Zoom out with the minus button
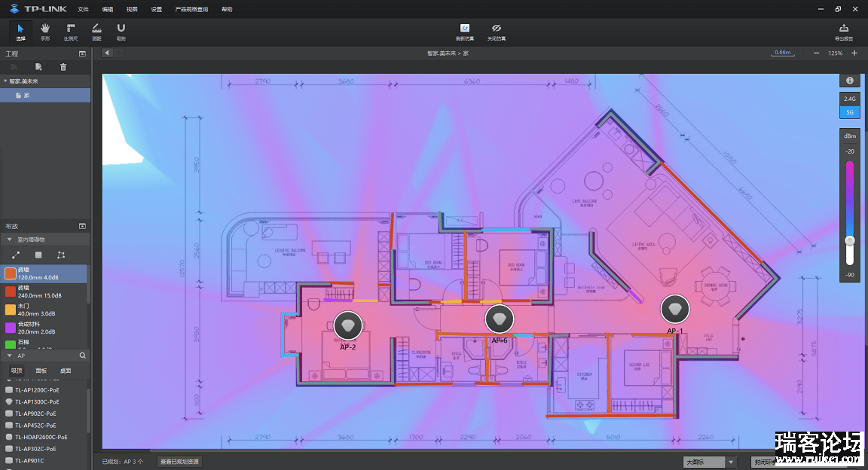Screen dimensions: 868x470 pos(816,53)
